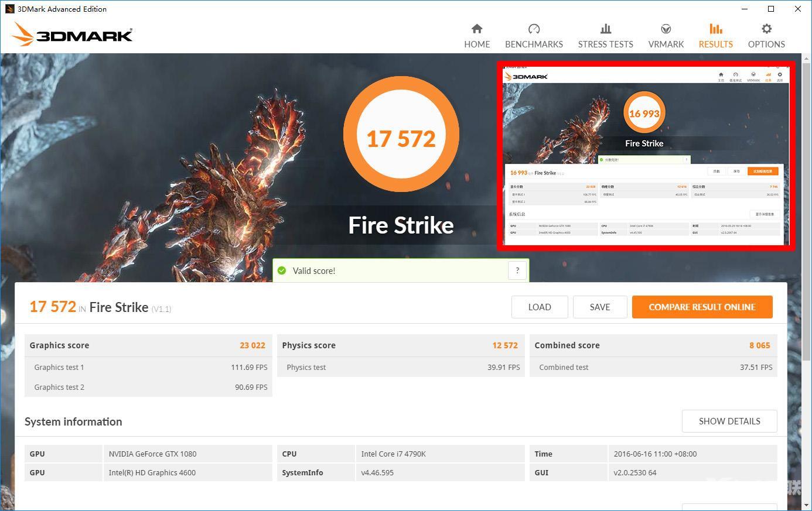This screenshot has height=511, width=812.
Task: Click the Fire Strike (V1.1) result title
Action: point(130,307)
